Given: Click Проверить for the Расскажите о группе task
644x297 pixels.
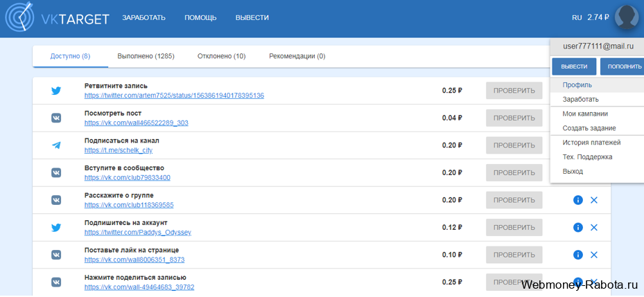Looking at the screenshot, I should [514, 200].
